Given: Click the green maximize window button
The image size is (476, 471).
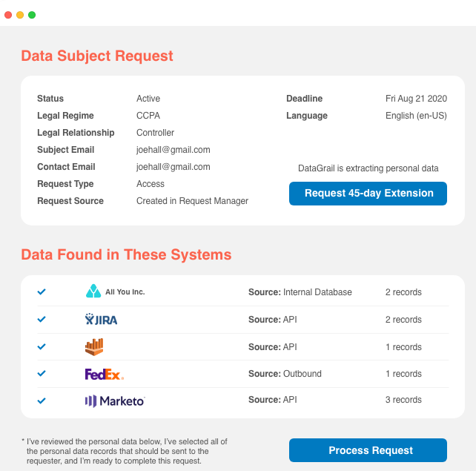Looking at the screenshot, I should coord(32,15).
